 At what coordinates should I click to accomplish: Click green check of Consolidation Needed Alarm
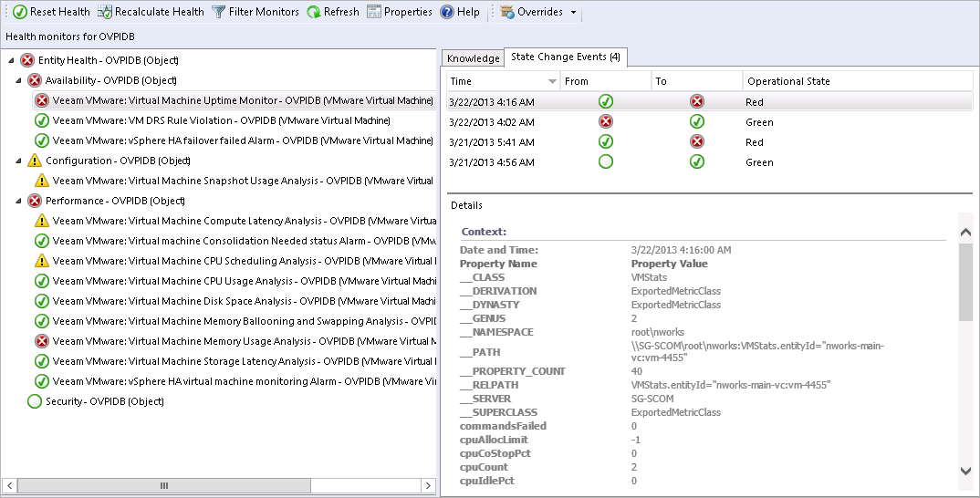tap(42, 241)
